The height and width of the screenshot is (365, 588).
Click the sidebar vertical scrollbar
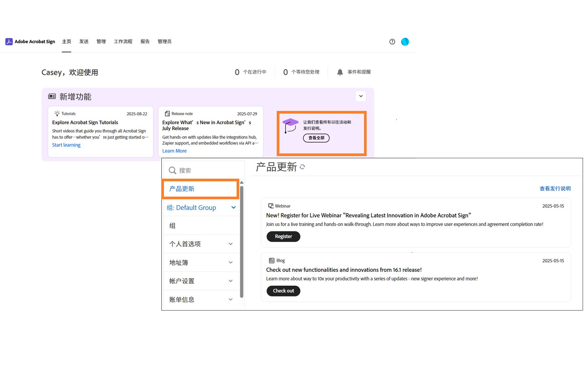[x=242, y=241]
